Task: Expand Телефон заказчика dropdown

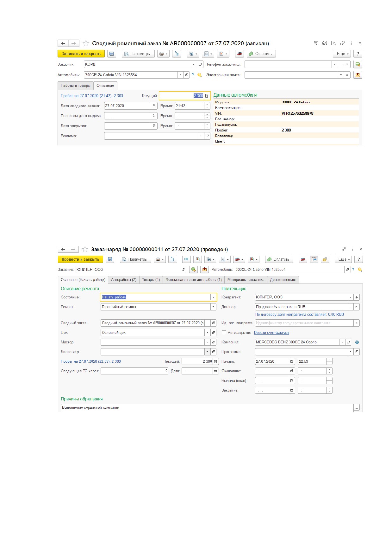Action: tap(335, 64)
